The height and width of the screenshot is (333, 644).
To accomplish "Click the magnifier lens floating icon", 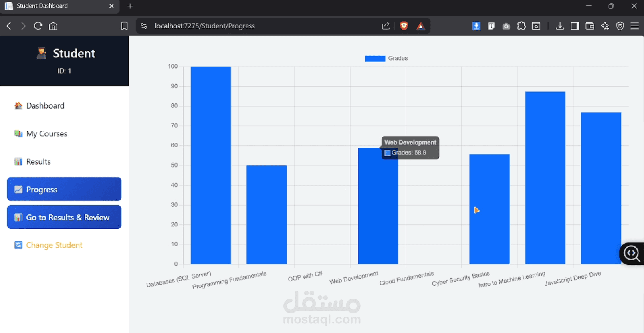I will pos(632,254).
